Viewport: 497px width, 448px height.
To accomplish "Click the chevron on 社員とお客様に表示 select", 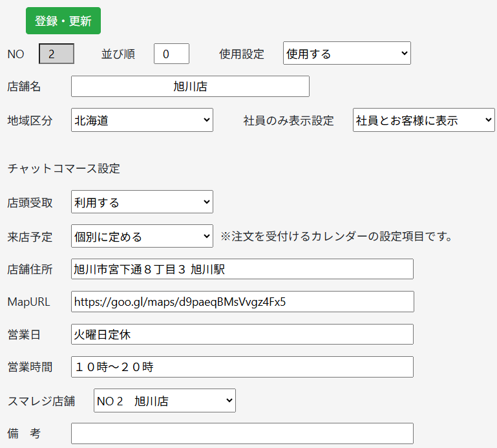I will coord(488,120).
